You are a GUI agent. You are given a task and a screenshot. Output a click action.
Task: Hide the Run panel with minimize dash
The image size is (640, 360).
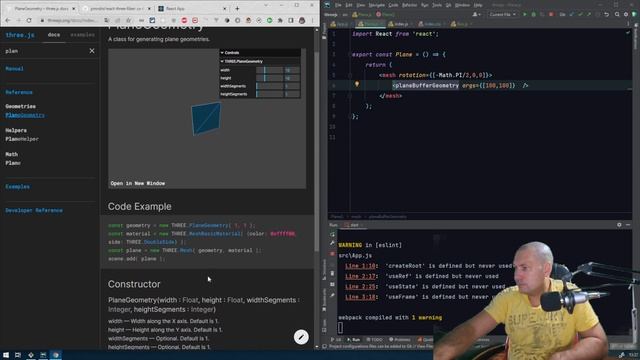[628, 225]
